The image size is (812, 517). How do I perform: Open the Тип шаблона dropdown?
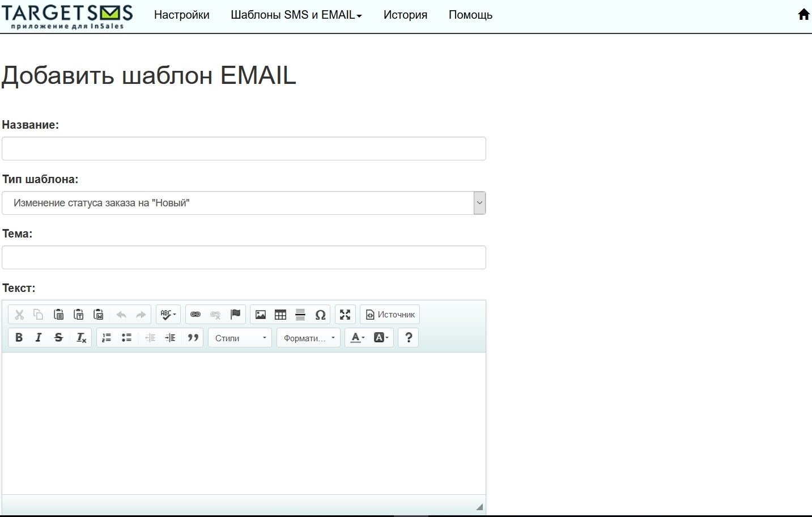pos(244,203)
